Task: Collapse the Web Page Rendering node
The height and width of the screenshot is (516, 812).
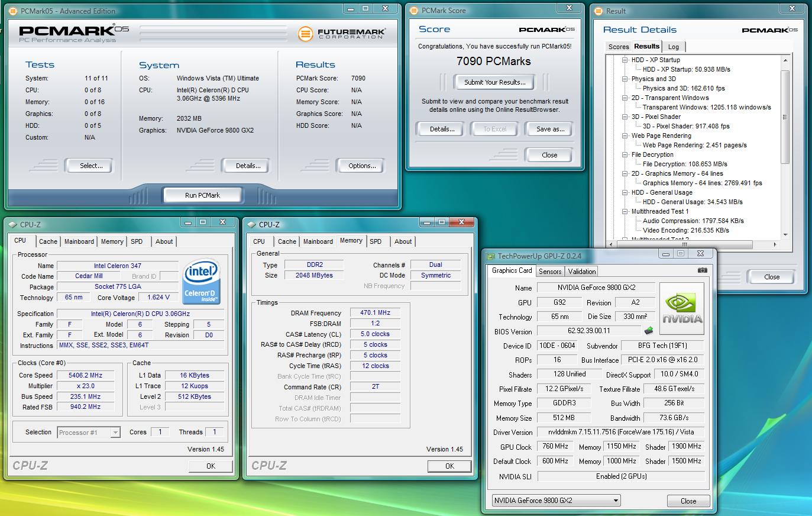Action: 625,136
